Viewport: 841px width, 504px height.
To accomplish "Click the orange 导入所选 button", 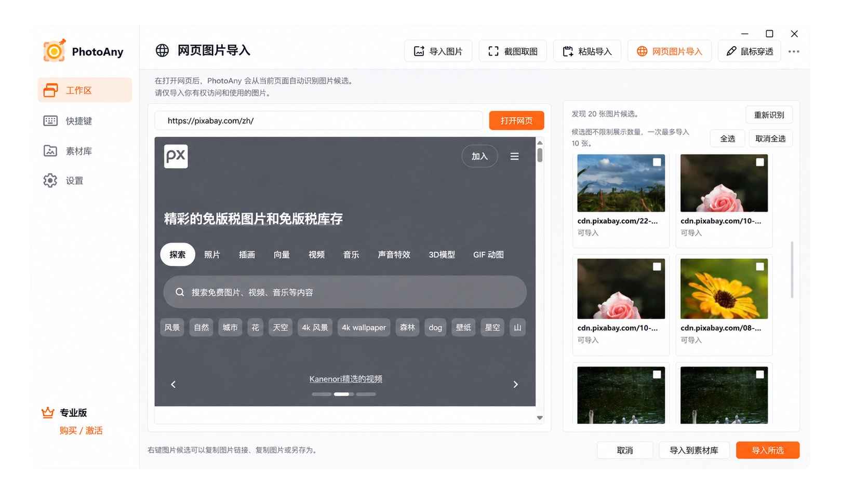I will (x=768, y=450).
